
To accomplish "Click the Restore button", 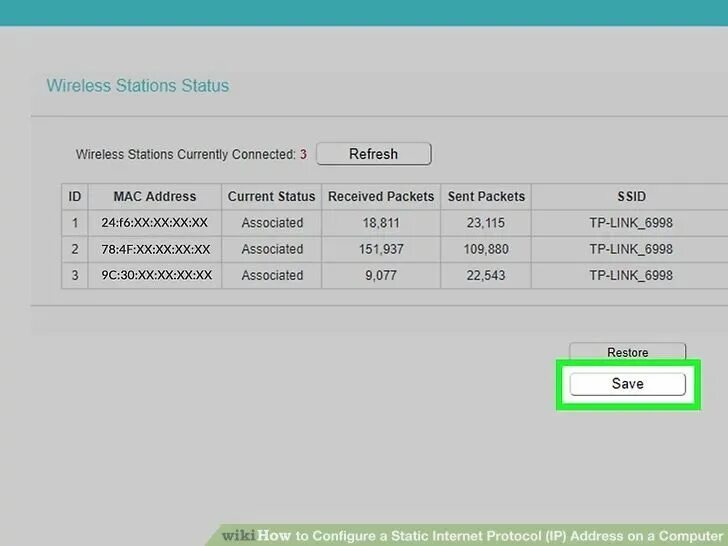I will point(627,351).
